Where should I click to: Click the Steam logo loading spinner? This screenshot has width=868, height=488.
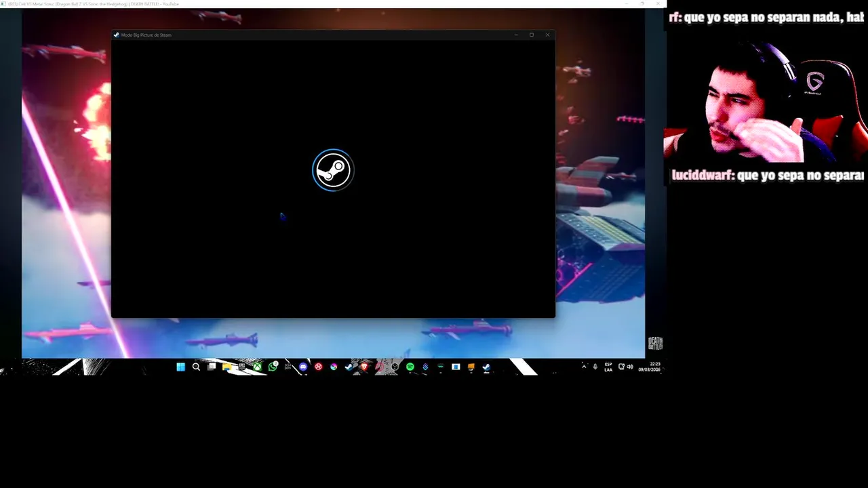click(x=333, y=170)
